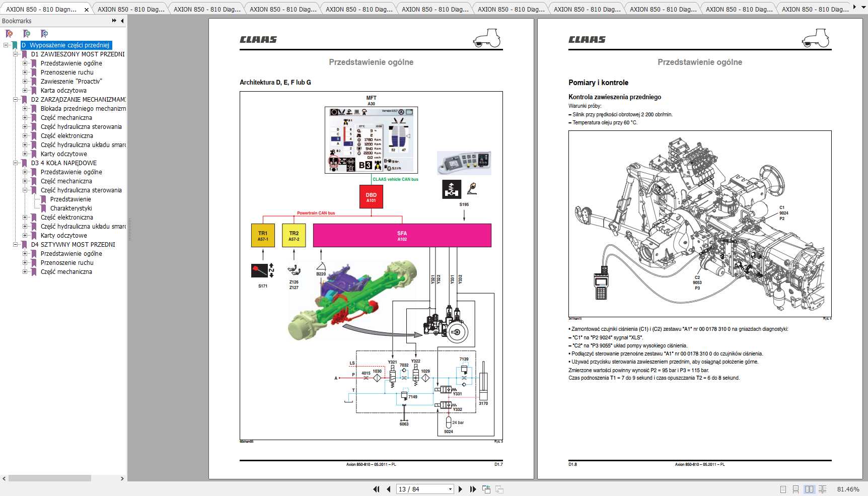Viewport: 868px width, 496px height.
Task: Click the yellow TR1 A57-1 block
Action: pyautogui.click(x=263, y=236)
